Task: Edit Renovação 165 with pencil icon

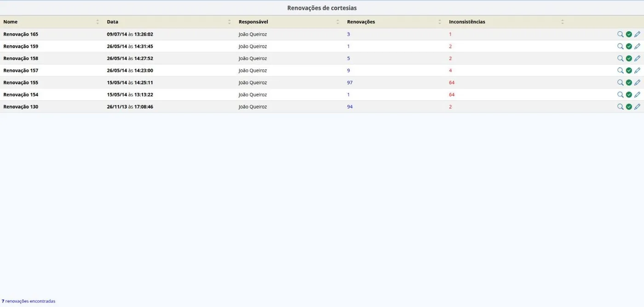Action: pyautogui.click(x=637, y=34)
